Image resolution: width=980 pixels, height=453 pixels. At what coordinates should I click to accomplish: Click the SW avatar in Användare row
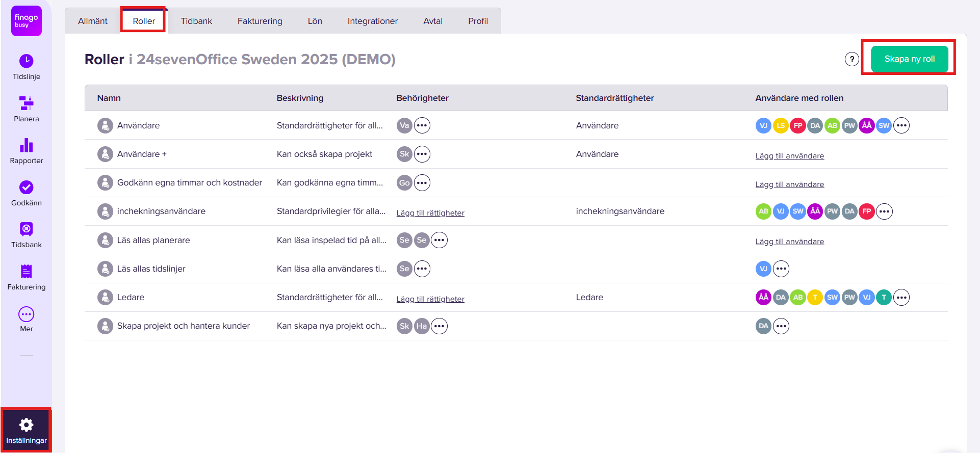[884, 125]
